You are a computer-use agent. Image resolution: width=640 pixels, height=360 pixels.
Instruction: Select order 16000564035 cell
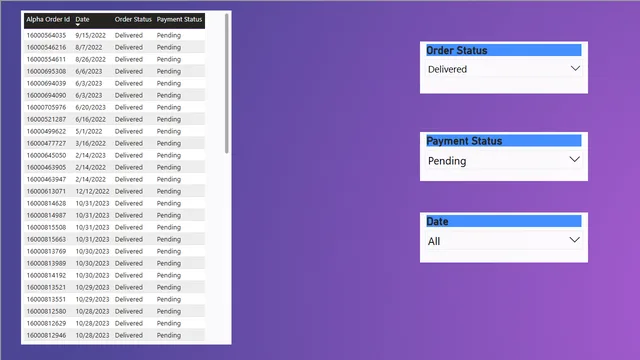click(x=46, y=36)
